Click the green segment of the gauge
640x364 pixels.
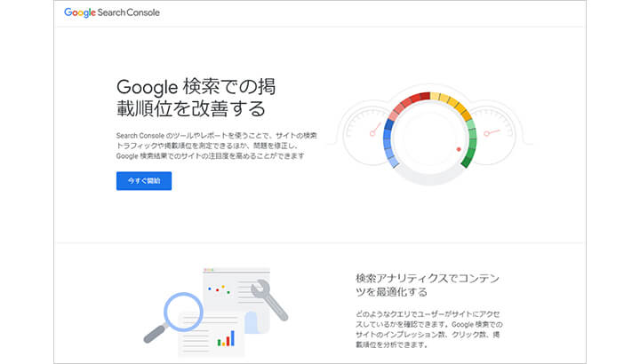469,144
